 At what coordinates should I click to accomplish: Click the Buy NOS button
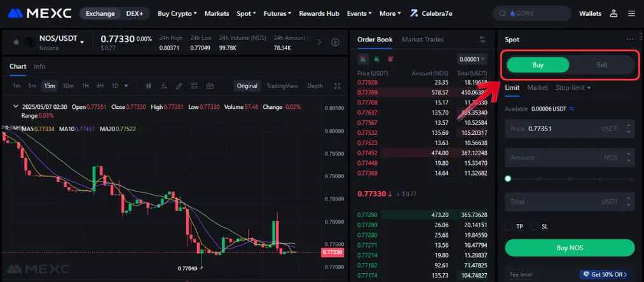click(570, 248)
